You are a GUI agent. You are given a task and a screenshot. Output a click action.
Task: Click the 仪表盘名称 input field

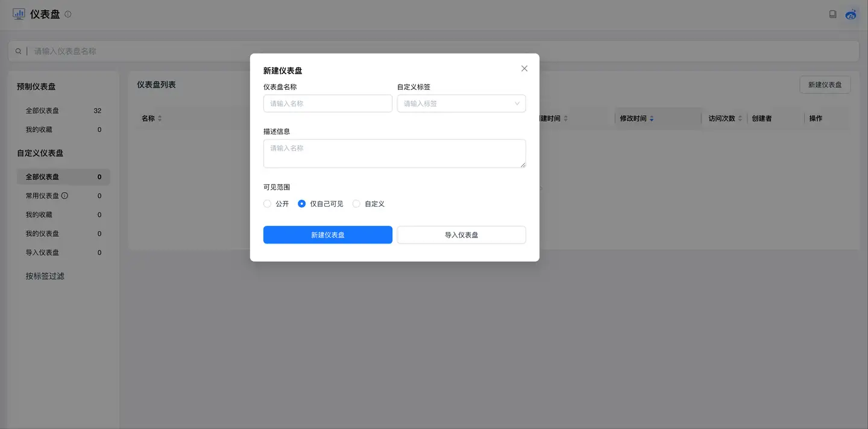pos(327,104)
